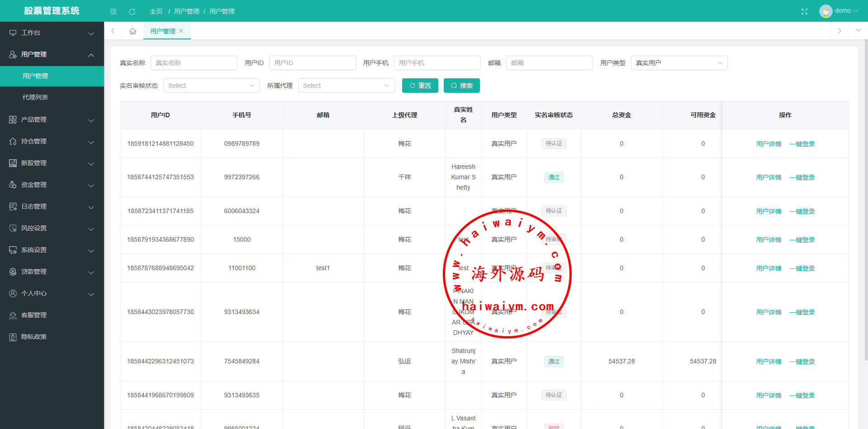Click the 重置 button

point(420,86)
